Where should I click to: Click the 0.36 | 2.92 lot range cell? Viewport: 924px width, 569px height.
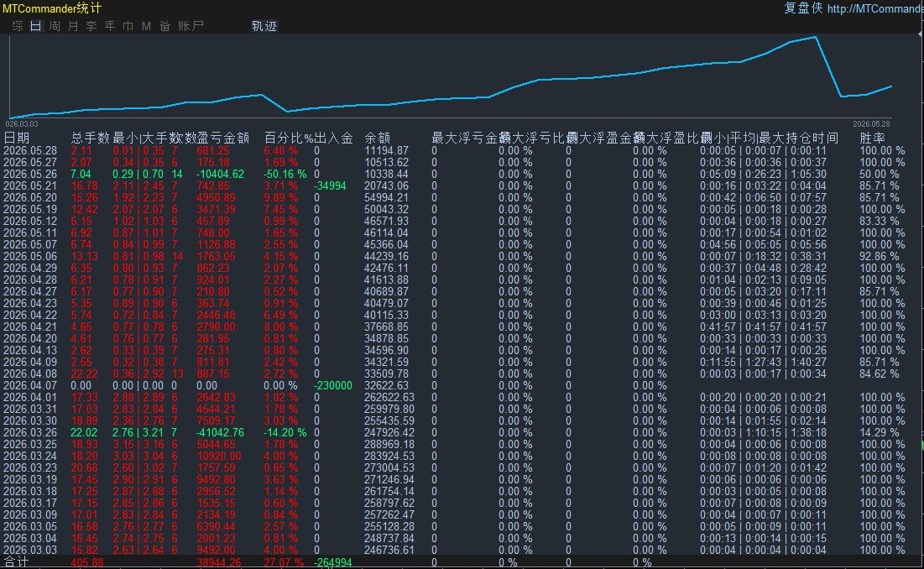tap(138, 373)
